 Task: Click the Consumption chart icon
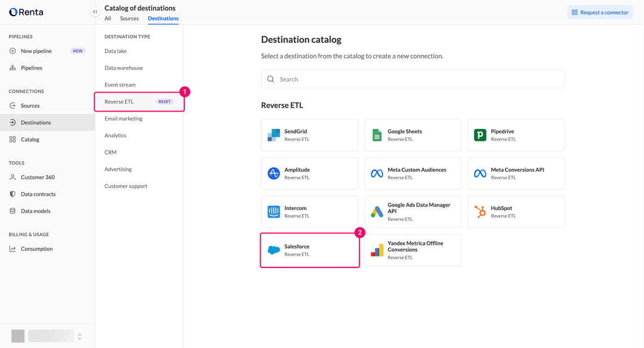(x=13, y=249)
